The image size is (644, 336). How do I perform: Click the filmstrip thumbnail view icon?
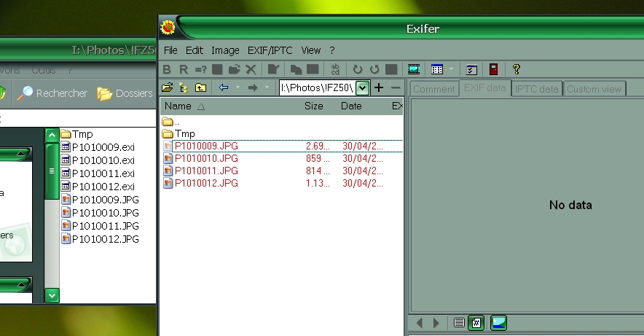(414, 69)
